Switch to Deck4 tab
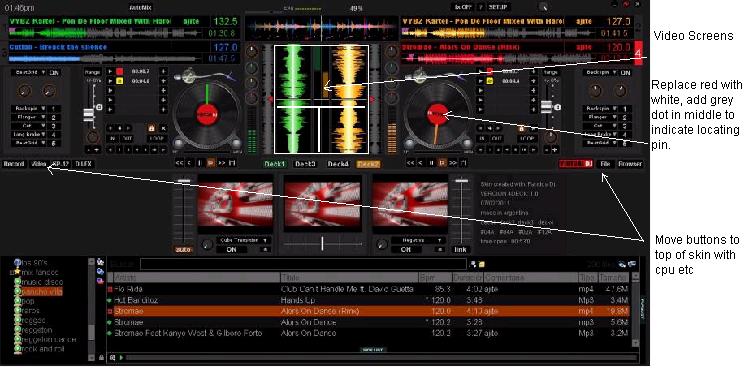The height and width of the screenshot is (368, 747). click(338, 164)
